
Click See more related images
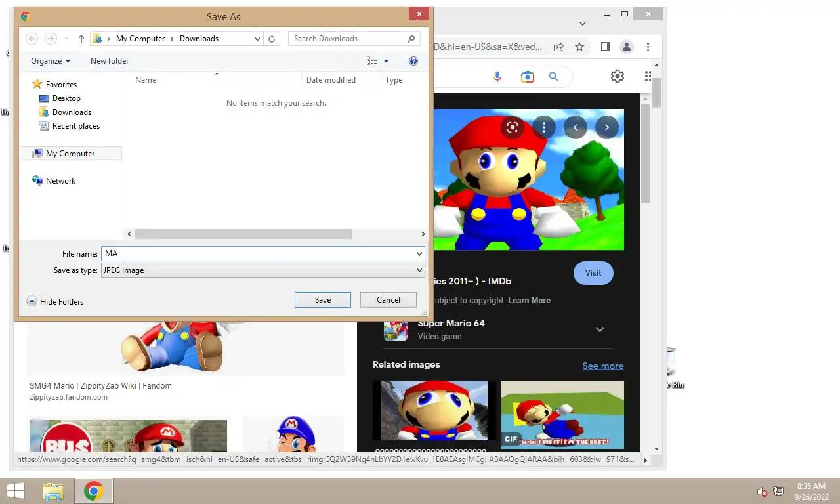coord(603,366)
